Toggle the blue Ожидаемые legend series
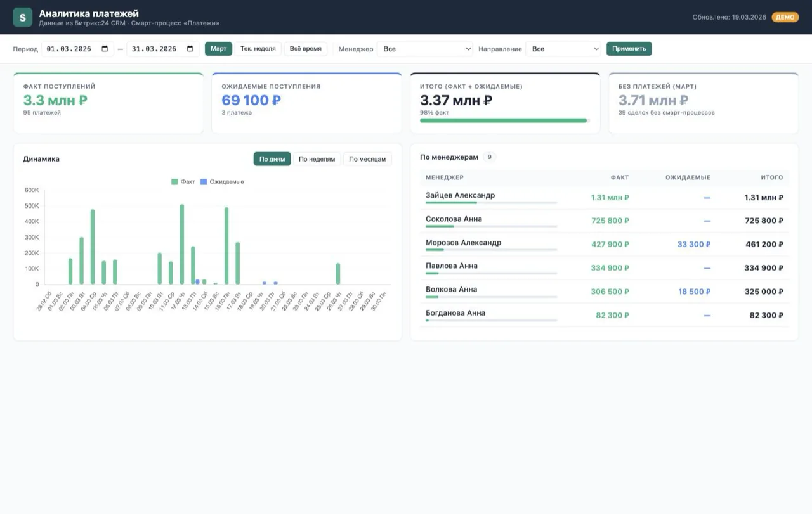This screenshot has height=514, width=812. (222, 181)
